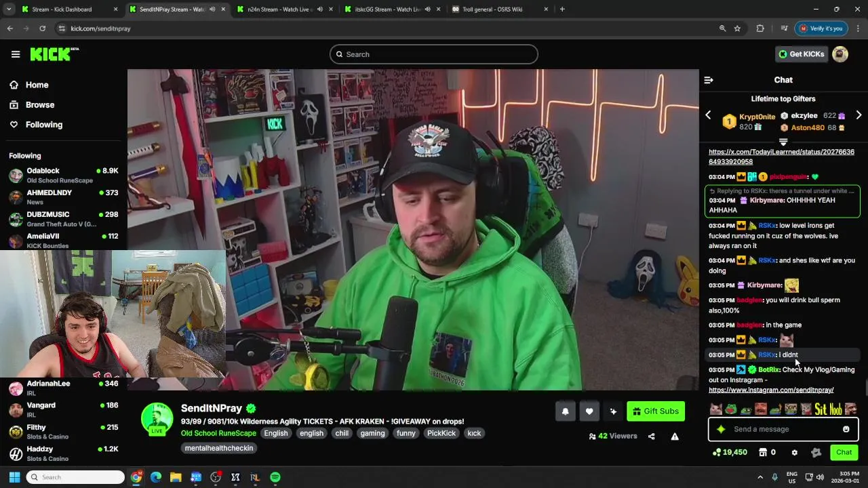Click the Send a message field
868x488 pixels.
pos(783,429)
